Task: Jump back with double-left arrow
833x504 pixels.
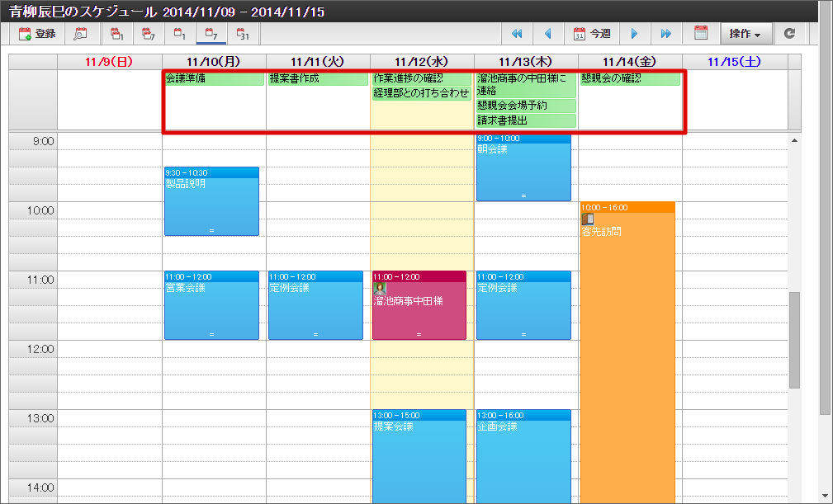Action: click(x=516, y=34)
